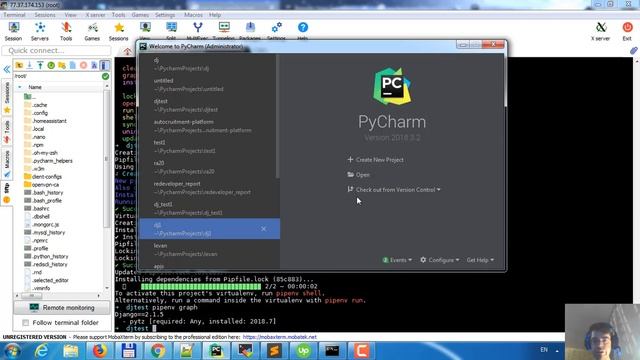This screenshot has width=640, height=360.
Task: Click the /root/ path field in sftp panel
Action: [x=57, y=76]
